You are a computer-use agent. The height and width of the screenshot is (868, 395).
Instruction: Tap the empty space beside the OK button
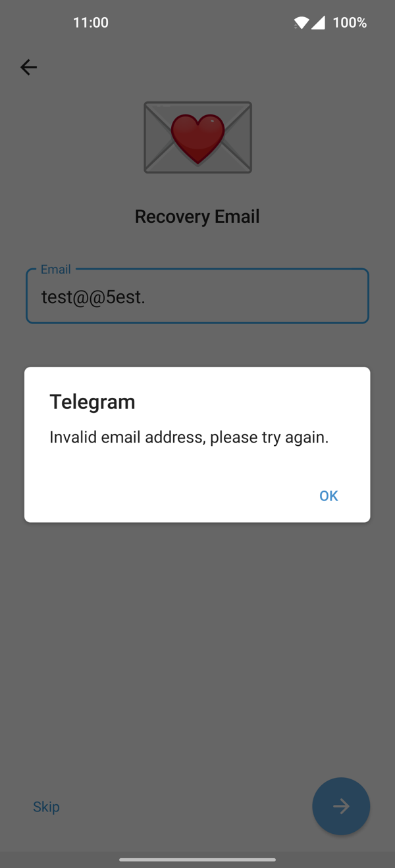click(x=171, y=496)
